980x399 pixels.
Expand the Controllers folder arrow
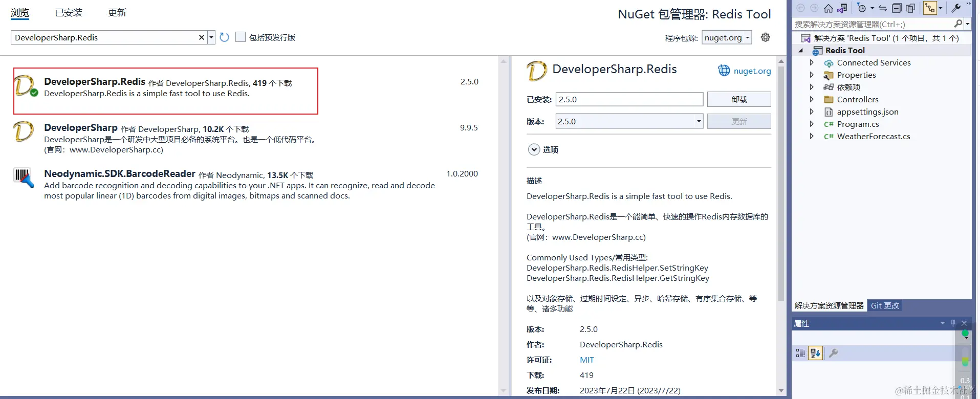(812, 100)
